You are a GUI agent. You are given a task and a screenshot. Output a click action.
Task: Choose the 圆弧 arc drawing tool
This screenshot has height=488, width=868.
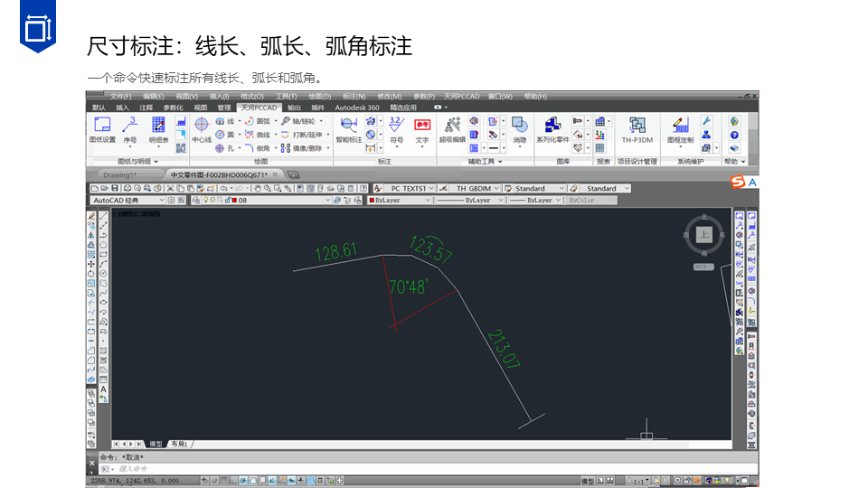258,121
